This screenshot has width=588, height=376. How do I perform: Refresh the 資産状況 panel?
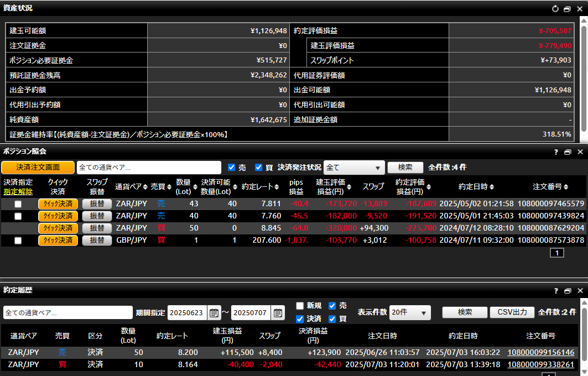coord(555,9)
